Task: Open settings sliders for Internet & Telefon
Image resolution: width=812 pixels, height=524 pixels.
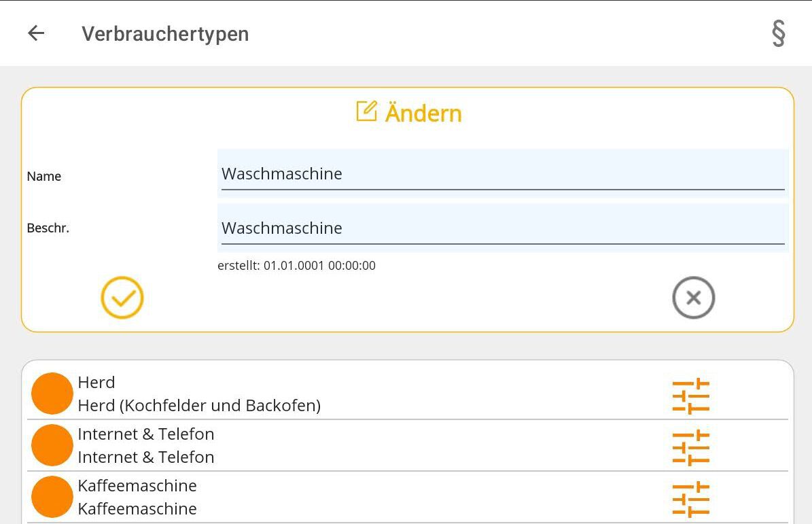Action: pyautogui.click(x=690, y=447)
